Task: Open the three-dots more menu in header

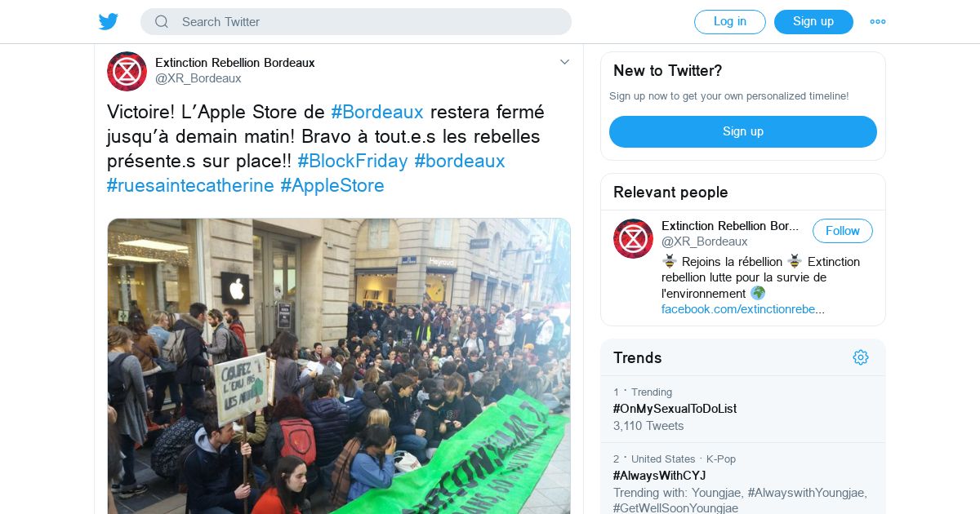Action: (878, 22)
